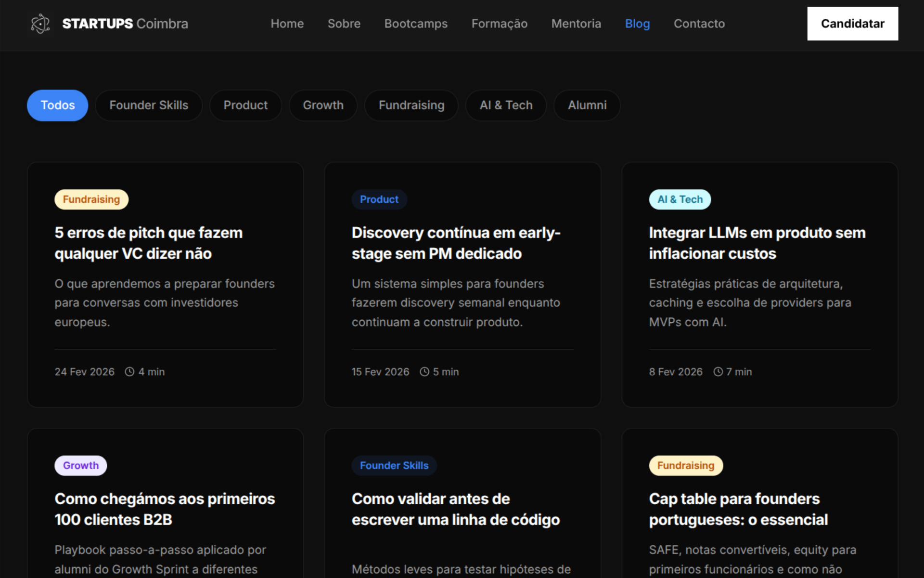This screenshot has width=924, height=578.
Task: Filter posts by Founder Skills pill
Action: 149,105
